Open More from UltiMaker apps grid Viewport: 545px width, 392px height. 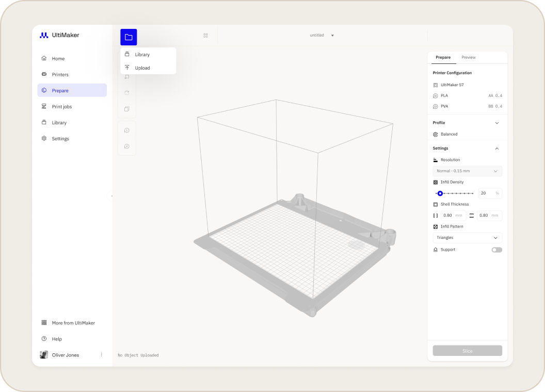coord(72,323)
